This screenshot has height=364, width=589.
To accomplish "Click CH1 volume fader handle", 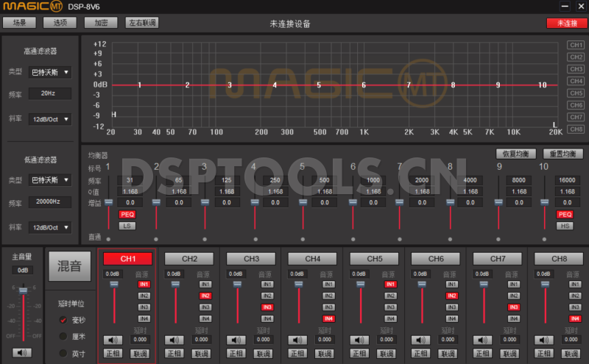I will pyautogui.click(x=114, y=284).
